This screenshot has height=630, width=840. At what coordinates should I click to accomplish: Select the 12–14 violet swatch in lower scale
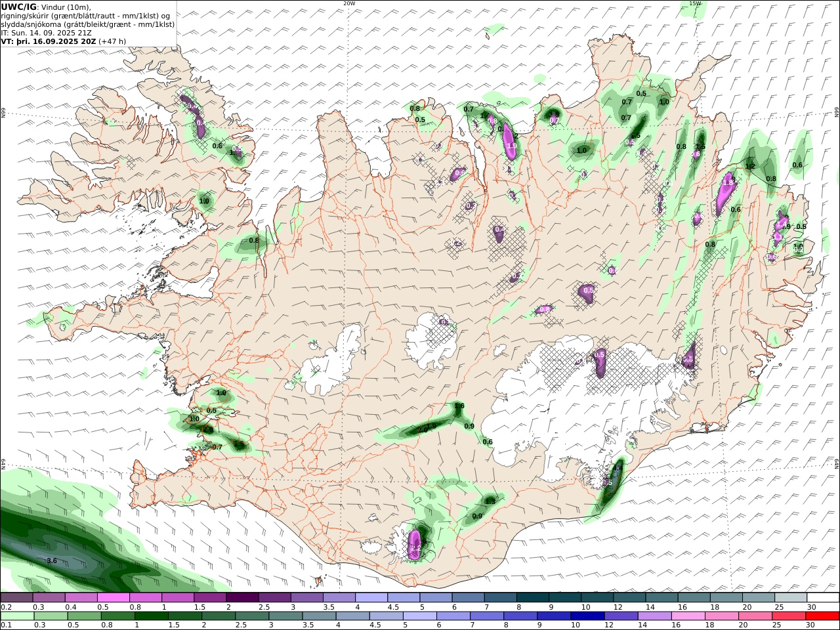coord(621,616)
